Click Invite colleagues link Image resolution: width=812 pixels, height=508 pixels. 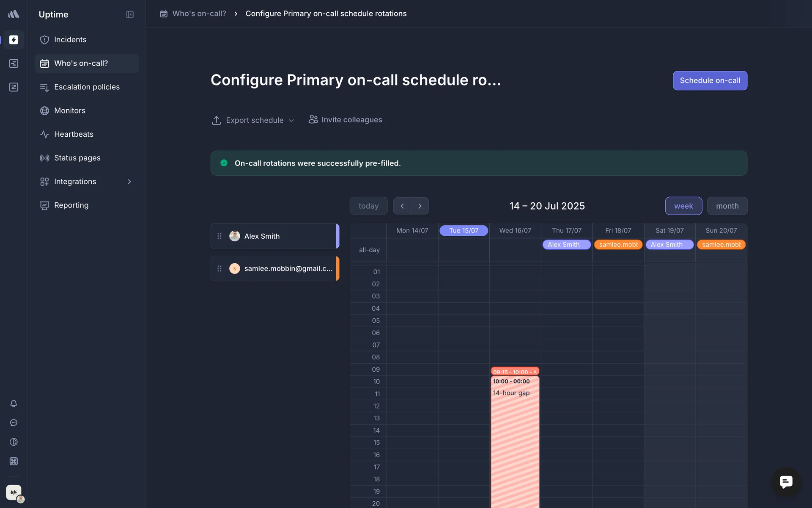pyautogui.click(x=346, y=120)
